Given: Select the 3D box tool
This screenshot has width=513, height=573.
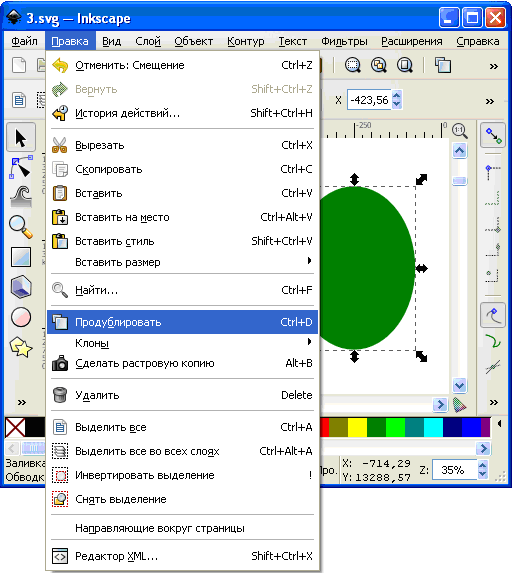Looking at the screenshot, I should point(21,287).
